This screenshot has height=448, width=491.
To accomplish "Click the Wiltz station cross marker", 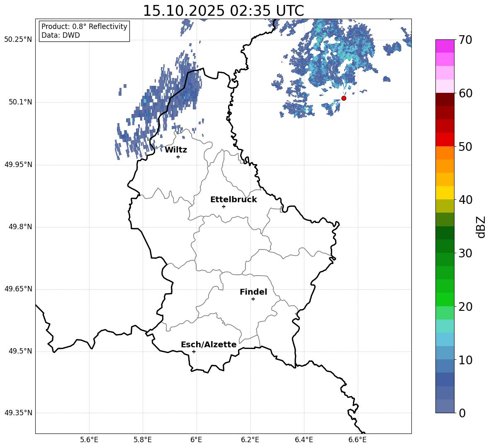I will [x=178, y=157].
